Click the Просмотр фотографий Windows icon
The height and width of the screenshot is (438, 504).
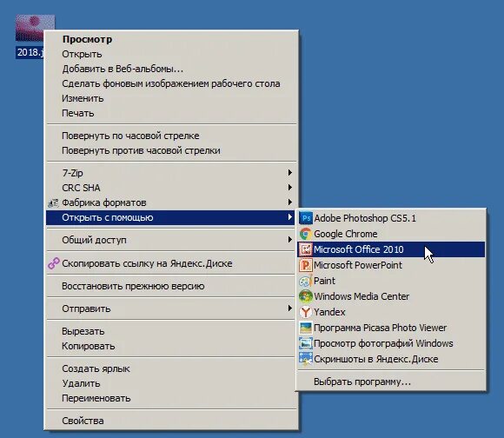[305, 343]
